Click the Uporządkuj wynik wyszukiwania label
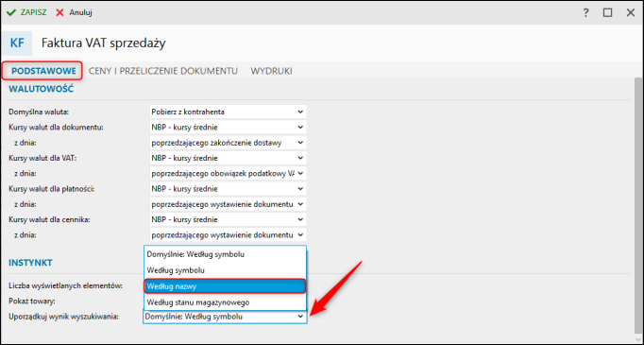 pyautogui.click(x=63, y=317)
